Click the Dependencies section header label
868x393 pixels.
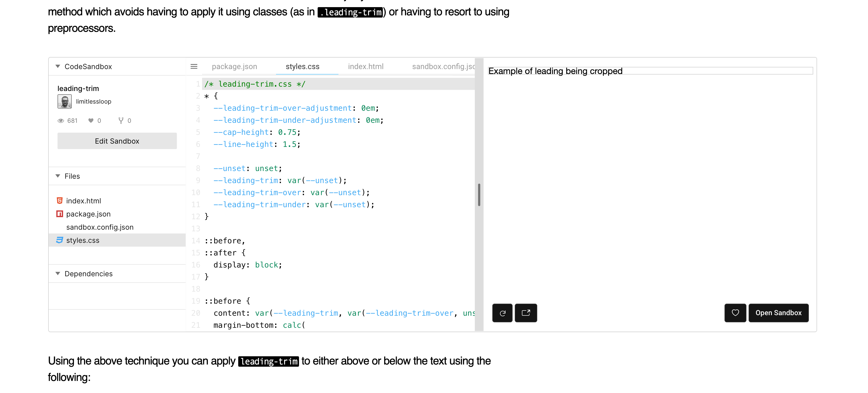89,274
